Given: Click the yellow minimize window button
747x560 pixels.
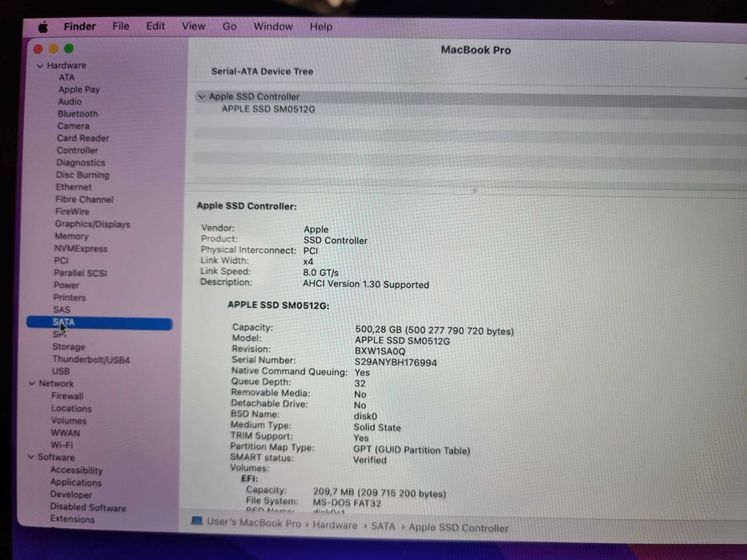Looking at the screenshot, I should tap(54, 49).
